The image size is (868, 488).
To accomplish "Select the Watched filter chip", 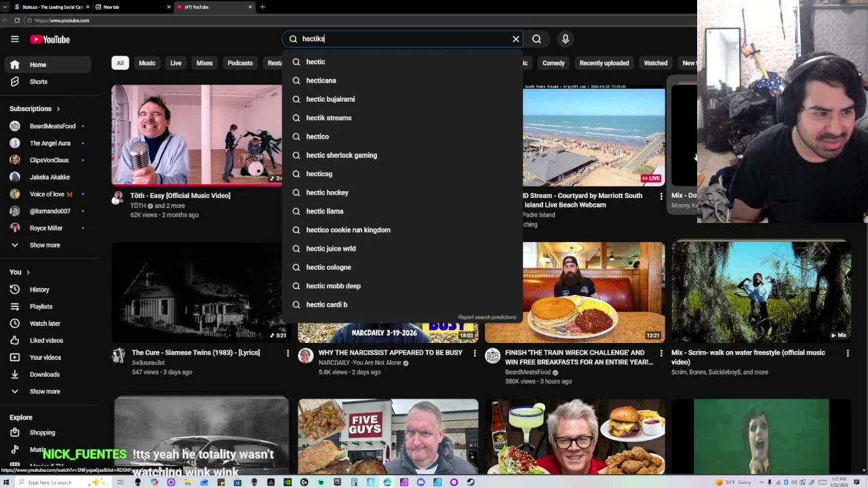I will pyautogui.click(x=656, y=63).
